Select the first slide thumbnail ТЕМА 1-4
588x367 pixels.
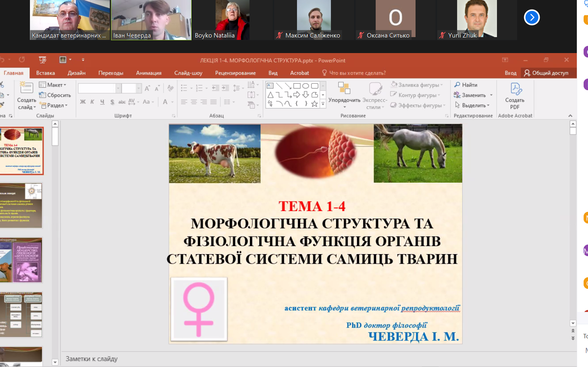tap(22, 151)
